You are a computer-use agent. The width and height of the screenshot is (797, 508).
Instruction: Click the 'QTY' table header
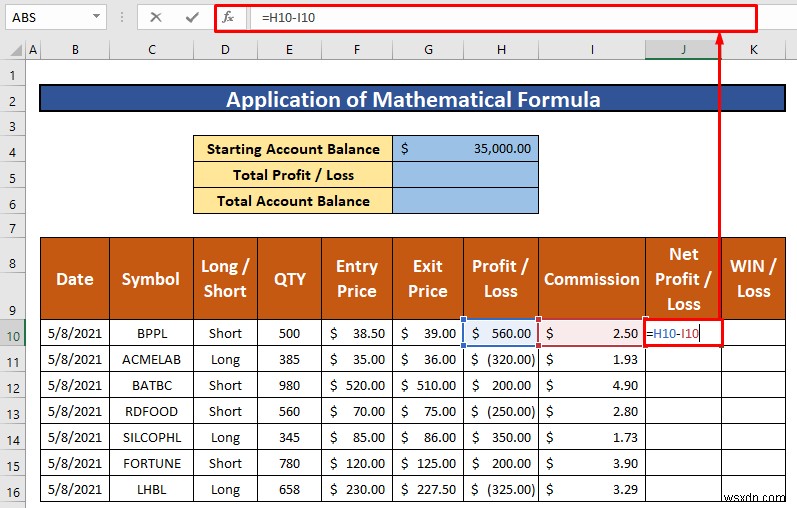[x=289, y=279]
